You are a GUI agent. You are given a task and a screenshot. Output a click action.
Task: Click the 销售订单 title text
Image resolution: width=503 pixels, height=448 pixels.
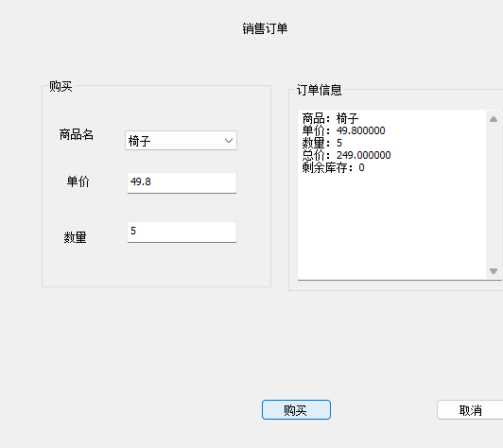point(265,28)
